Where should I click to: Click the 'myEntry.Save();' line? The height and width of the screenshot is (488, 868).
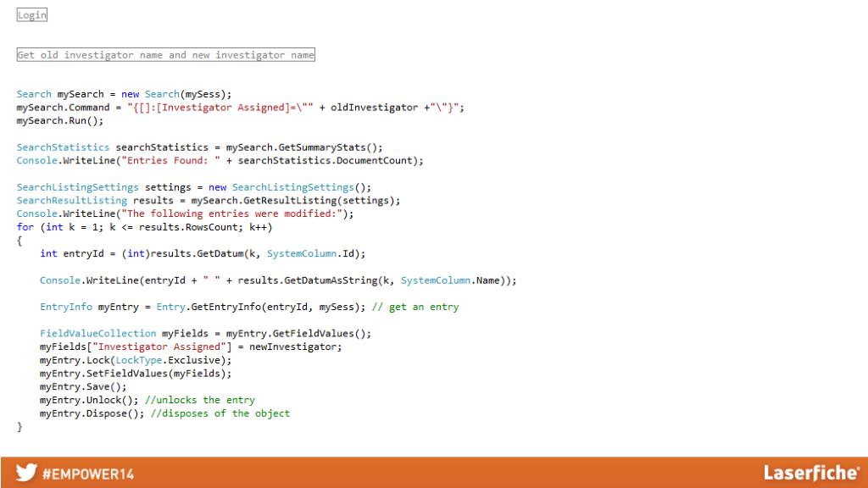pos(83,386)
